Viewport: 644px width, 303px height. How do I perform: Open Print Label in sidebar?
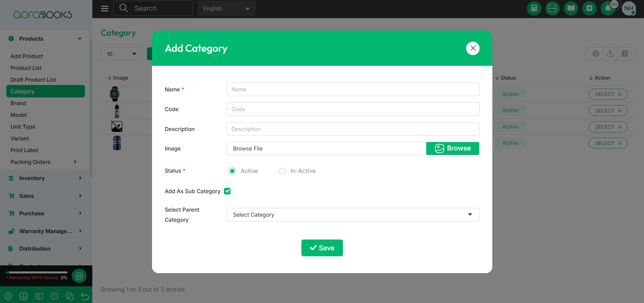(24, 150)
